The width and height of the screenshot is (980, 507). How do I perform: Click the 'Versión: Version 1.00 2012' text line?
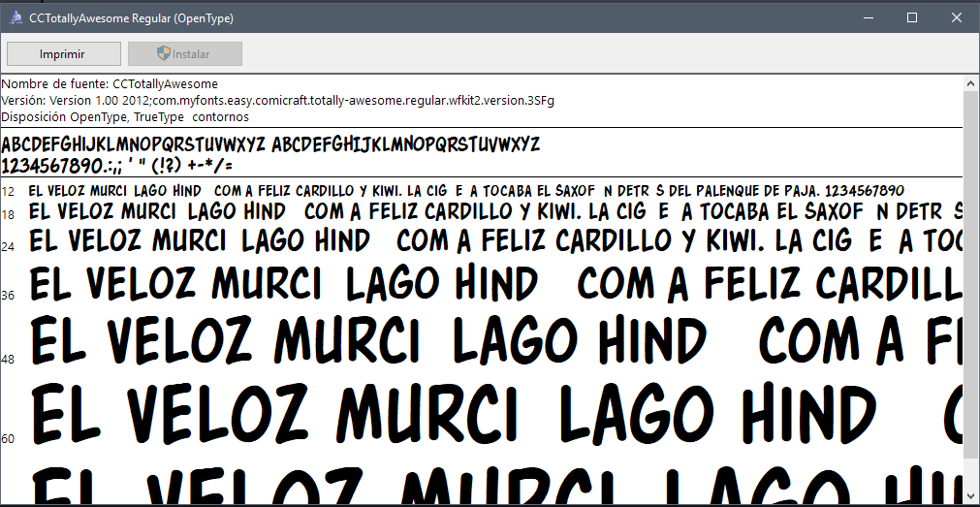pyautogui.click(x=278, y=101)
